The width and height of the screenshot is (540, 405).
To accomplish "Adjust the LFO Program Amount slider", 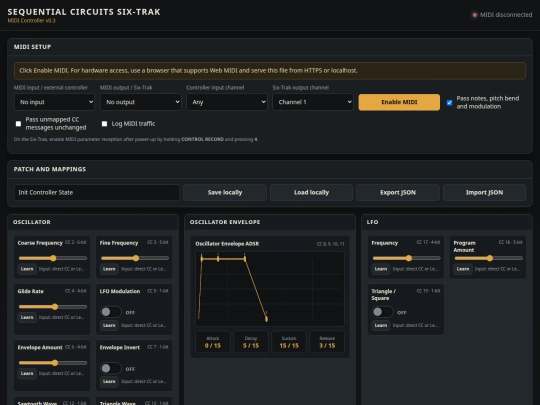I will tap(489, 258).
